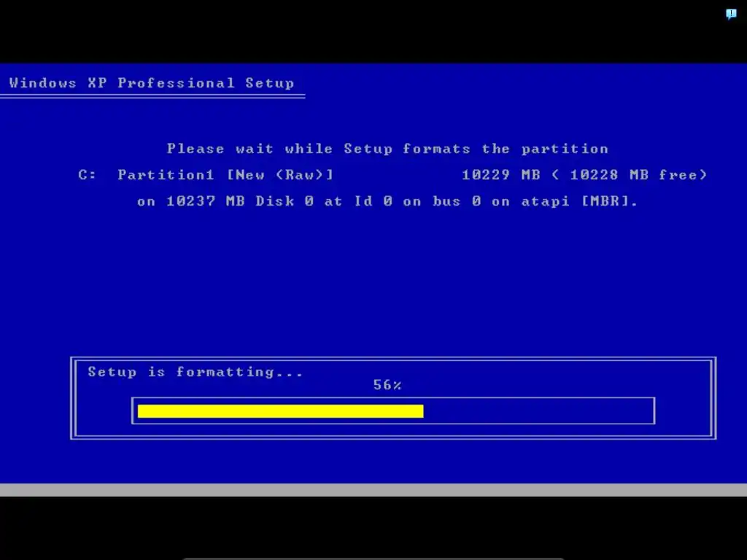Image resolution: width=747 pixels, height=560 pixels.
Task: Click 'Please wait while Setup formats the partition'
Action: tap(388, 149)
